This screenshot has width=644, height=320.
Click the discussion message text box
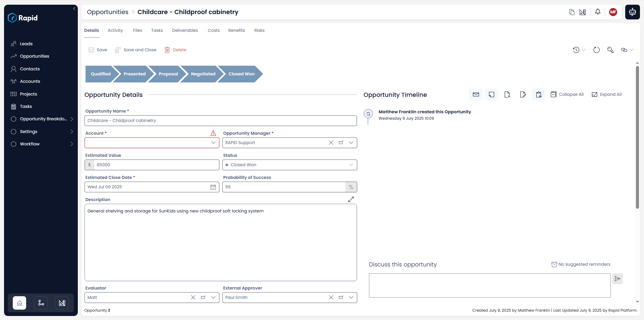click(x=490, y=285)
